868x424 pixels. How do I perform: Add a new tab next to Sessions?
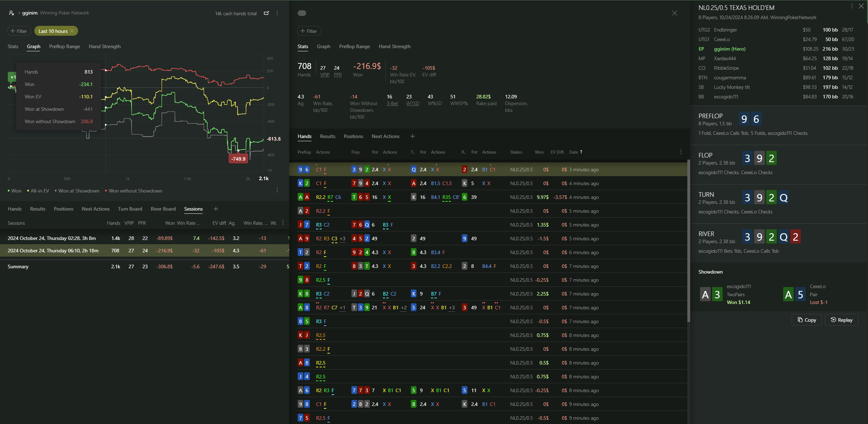tap(216, 209)
